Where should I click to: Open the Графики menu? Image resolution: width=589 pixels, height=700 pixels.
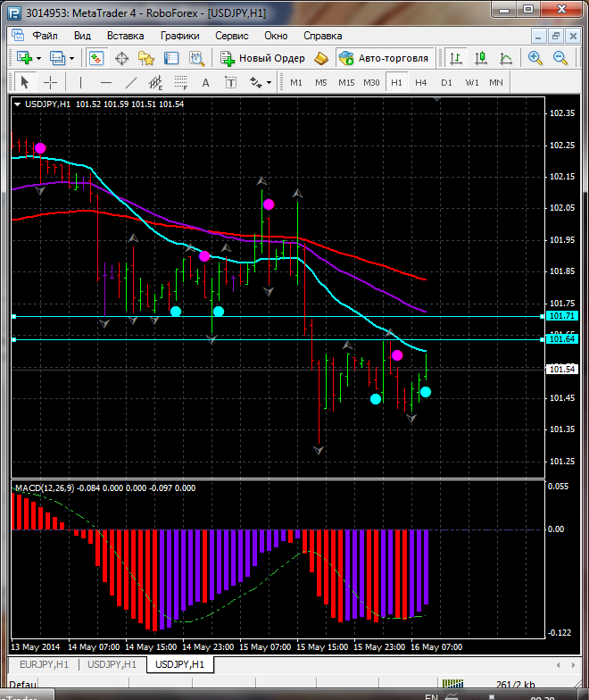point(180,36)
